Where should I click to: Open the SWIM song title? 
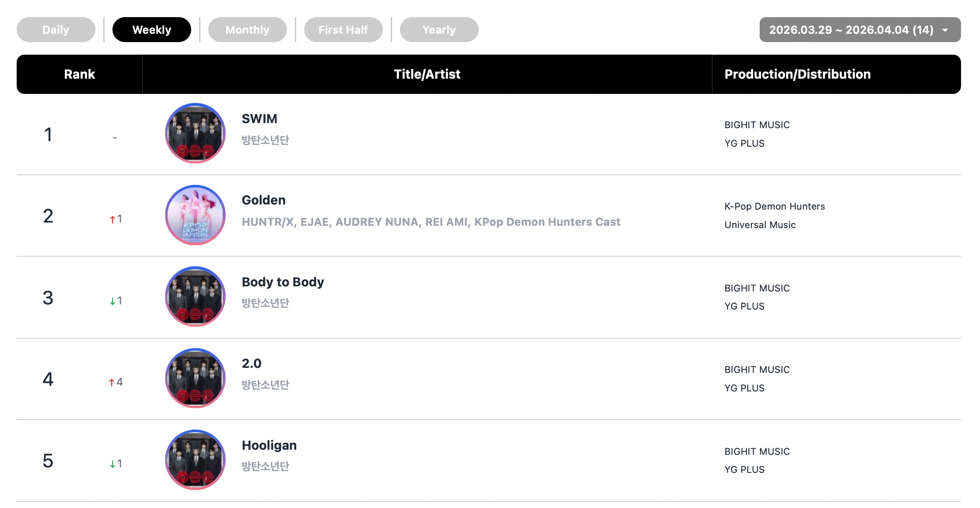[x=259, y=119]
